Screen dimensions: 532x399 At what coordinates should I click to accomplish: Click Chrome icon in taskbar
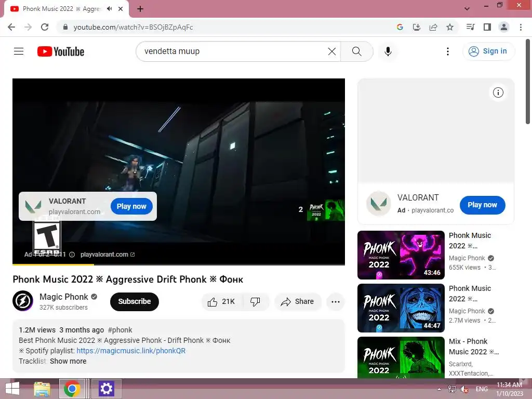(72, 389)
